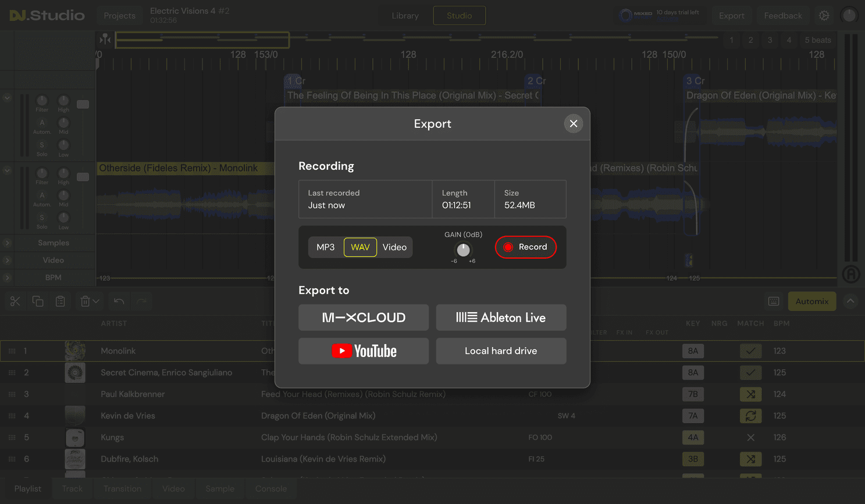Click the refresh match icon for Kevin de Vries
865x504 pixels.
(750, 416)
